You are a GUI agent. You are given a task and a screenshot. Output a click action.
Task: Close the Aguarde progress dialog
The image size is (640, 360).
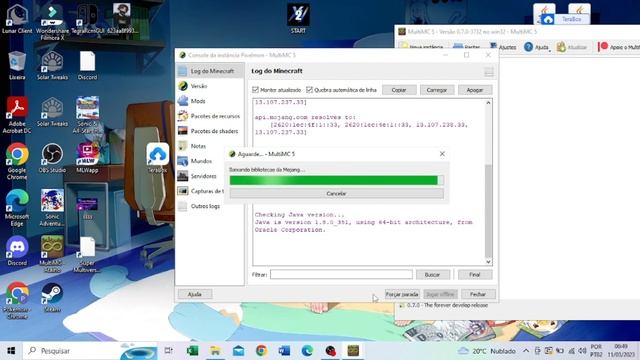click(x=442, y=154)
